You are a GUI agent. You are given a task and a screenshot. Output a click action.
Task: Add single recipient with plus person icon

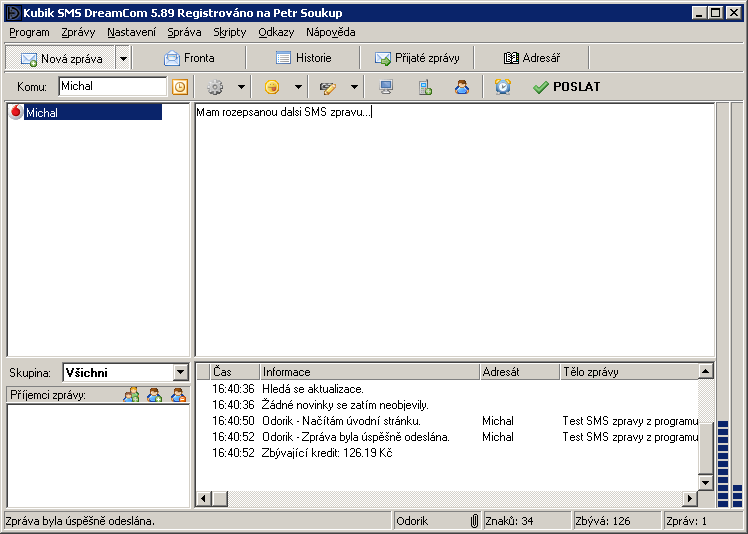[x=155, y=395]
